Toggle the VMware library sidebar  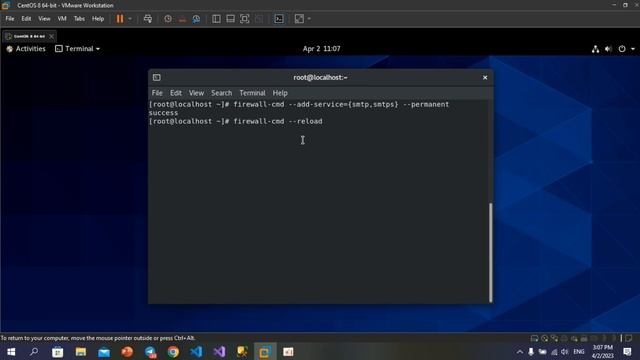(216, 19)
